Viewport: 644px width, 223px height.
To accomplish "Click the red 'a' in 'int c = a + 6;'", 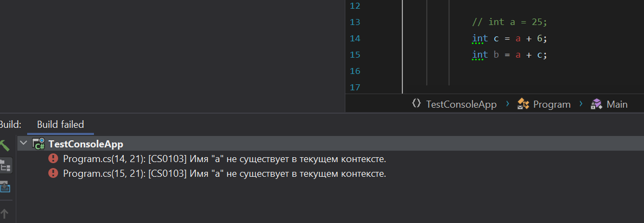I will (518, 39).
